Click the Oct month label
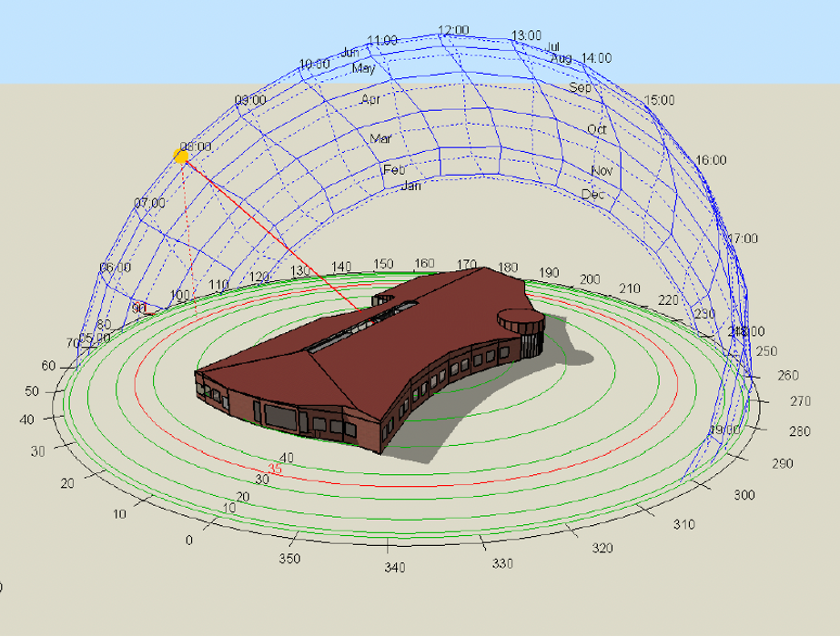This screenshot has width=840, height=637. click(597, 129)
